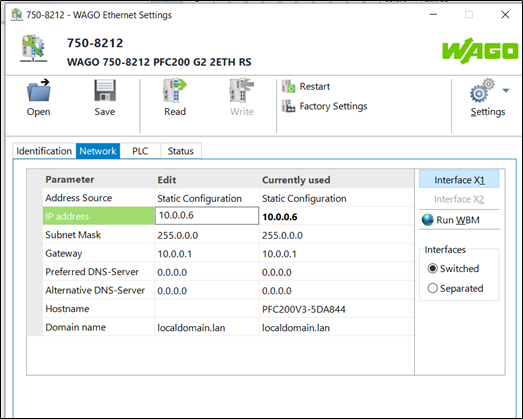Image resolution: width=523 pixels, height=419 pixels.
Task: Save settings with the floppy disk icon
Action: [x=105, y=90]
